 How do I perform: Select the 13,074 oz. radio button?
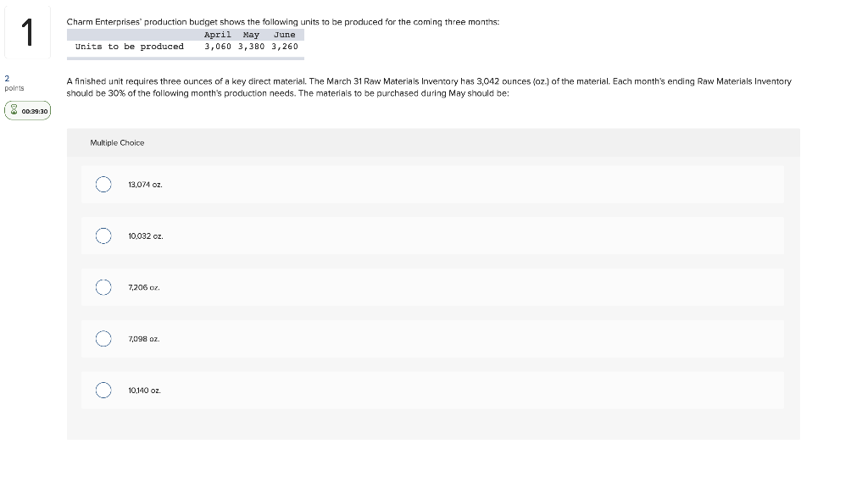(103, 184)
